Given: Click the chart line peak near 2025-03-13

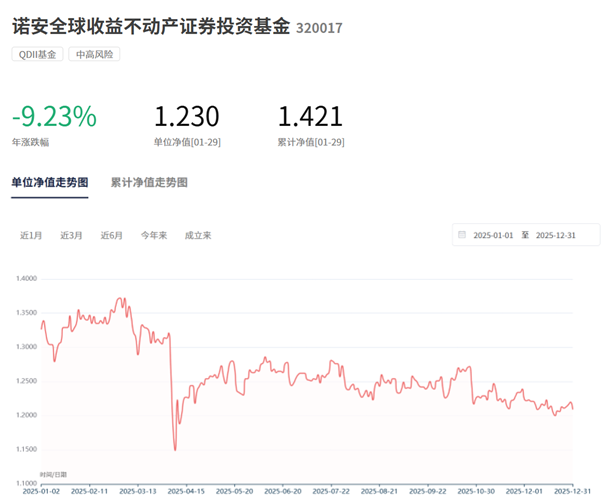Looking at the screenshot, I should 122,298.
